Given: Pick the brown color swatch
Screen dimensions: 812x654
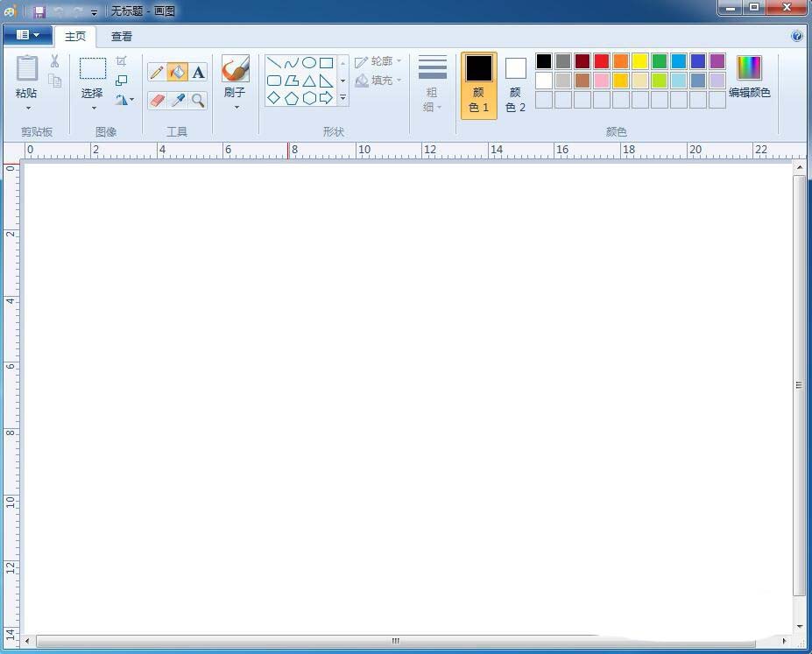Looking at the screenshot, I should point(583,81).
